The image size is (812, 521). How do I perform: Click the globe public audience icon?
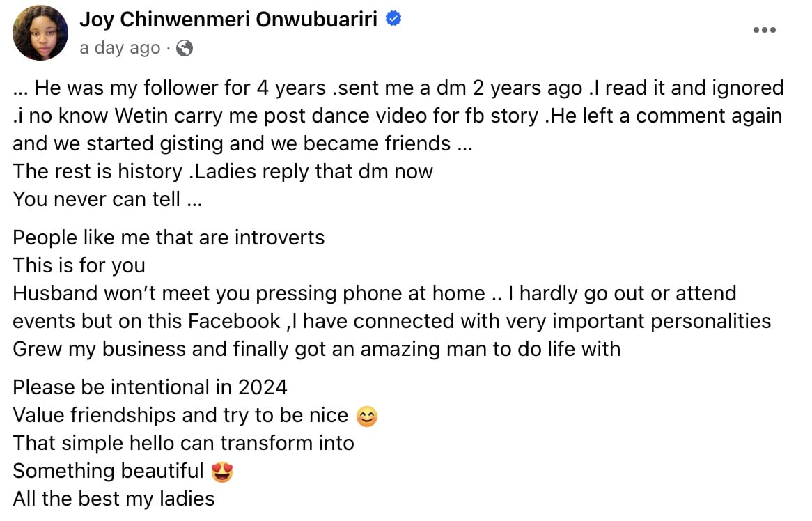tap(185, 48)
